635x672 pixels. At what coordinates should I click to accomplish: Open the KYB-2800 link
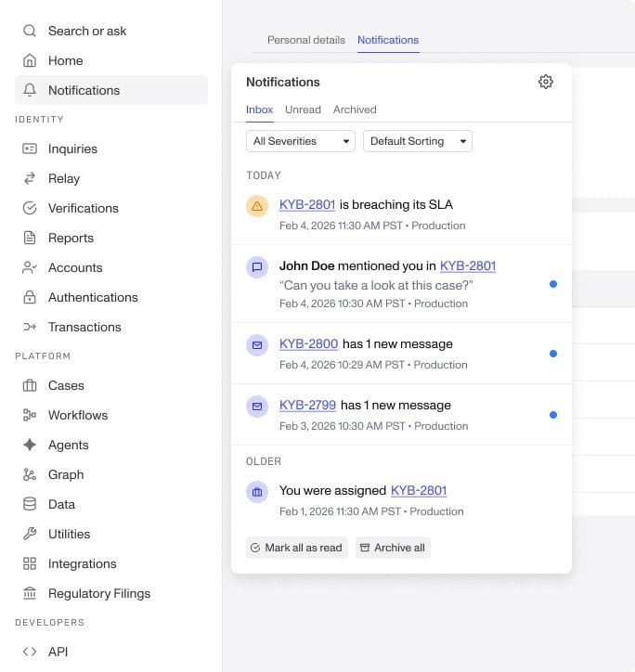[x=309, y=343]
